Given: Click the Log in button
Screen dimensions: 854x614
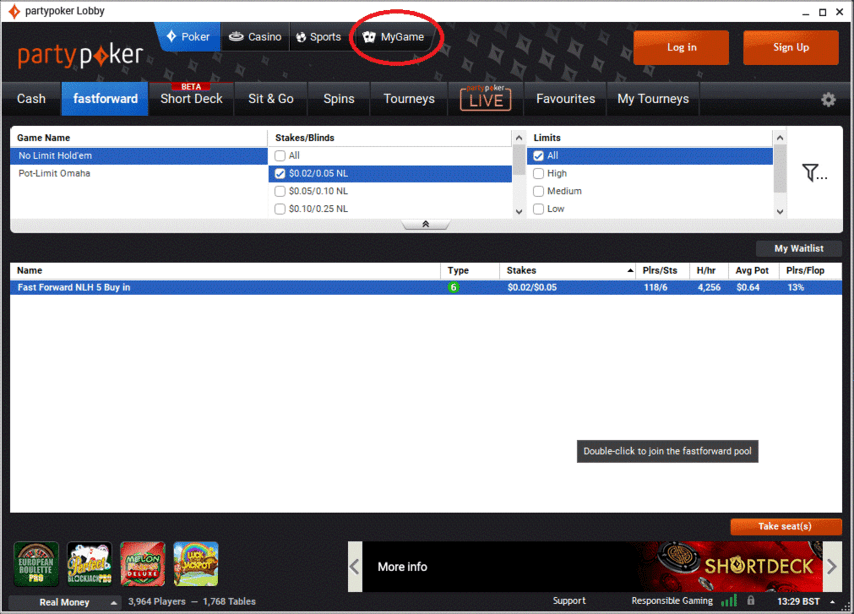Looking at the screenshot, I should pos(681,47).
